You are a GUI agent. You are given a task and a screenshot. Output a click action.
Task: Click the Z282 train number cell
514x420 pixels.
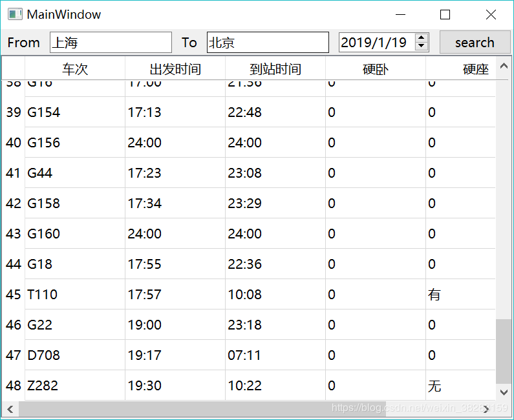tap(75, 386)
